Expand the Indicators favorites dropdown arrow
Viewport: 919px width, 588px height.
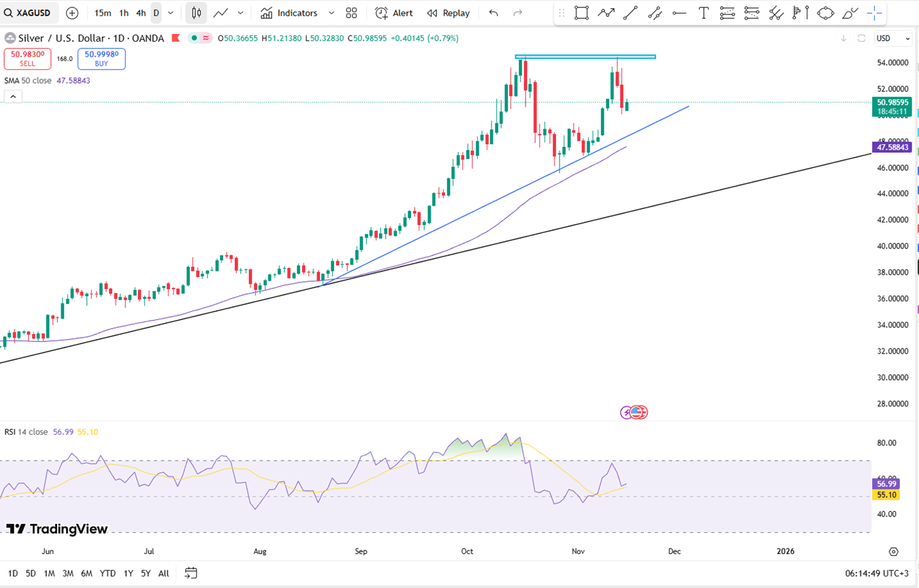[332, 13]
